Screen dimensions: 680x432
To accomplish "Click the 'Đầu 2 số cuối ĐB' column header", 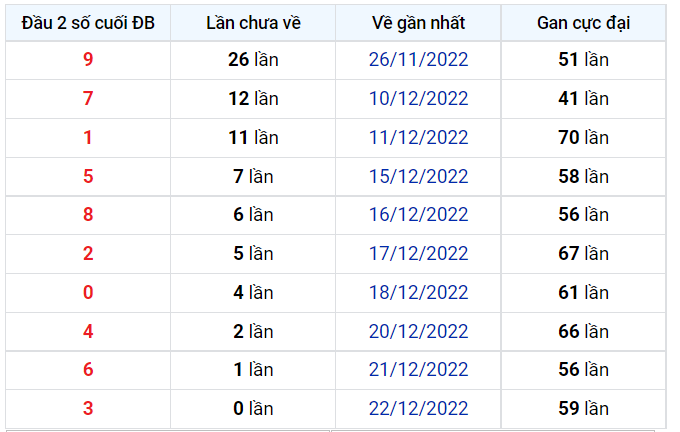I will (88, 23).
